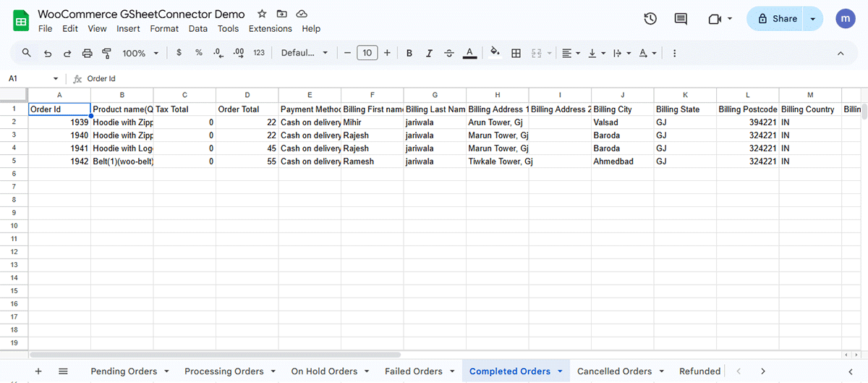Edit the font size field

pyautogui.click(x=367, y=53)
